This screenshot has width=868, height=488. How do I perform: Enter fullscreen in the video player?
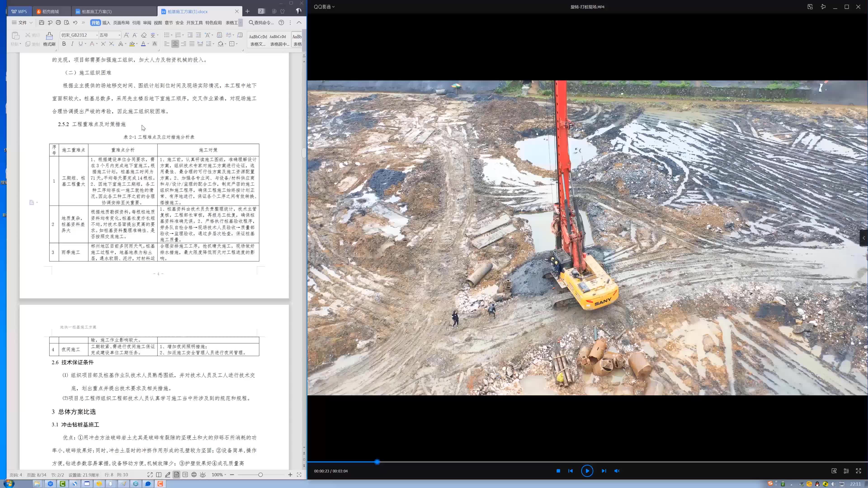tap(858, 471)
